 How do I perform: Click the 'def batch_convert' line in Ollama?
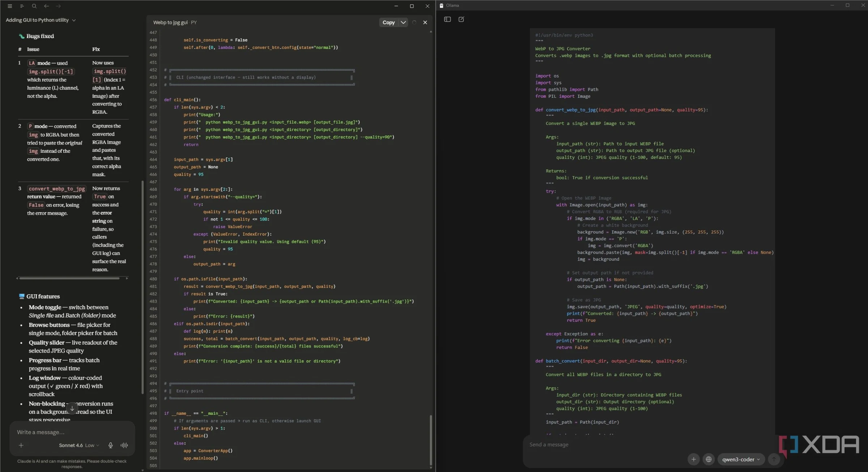(611, 361)
